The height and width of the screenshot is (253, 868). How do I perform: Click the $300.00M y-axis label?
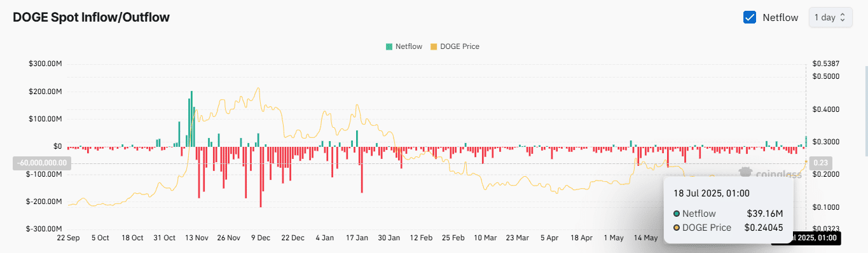[x=45, y=64]
